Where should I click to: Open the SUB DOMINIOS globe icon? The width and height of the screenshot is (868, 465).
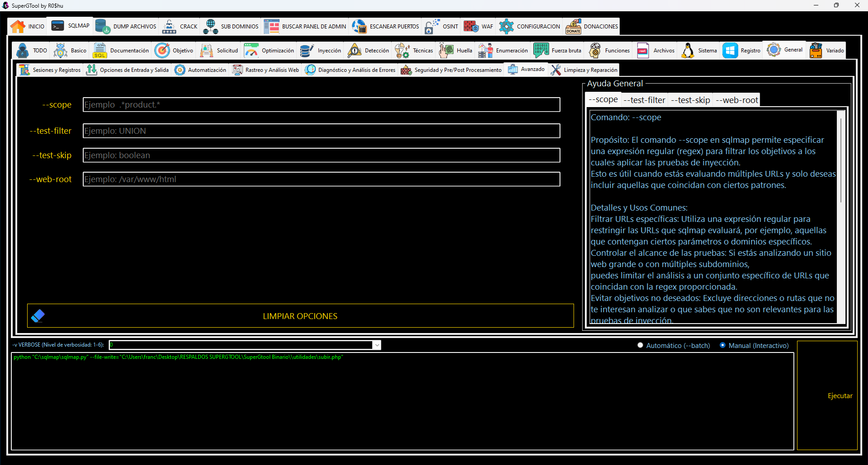coord(210,27)
